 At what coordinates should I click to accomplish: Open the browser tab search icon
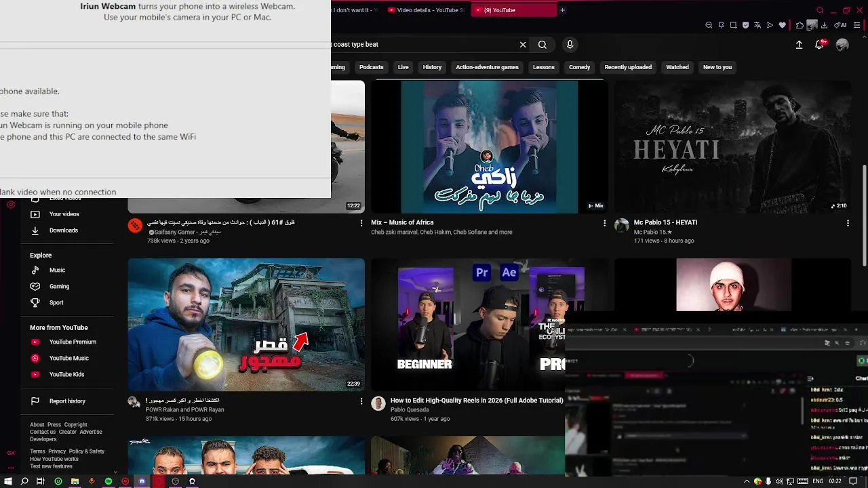click(x=820, y=10)
